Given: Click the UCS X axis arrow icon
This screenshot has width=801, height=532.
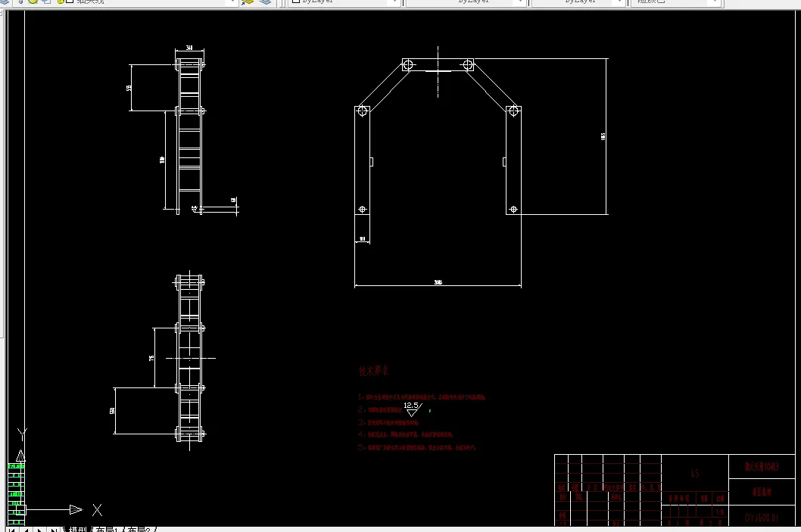Looking at the screenshot, I should (76, 509).
